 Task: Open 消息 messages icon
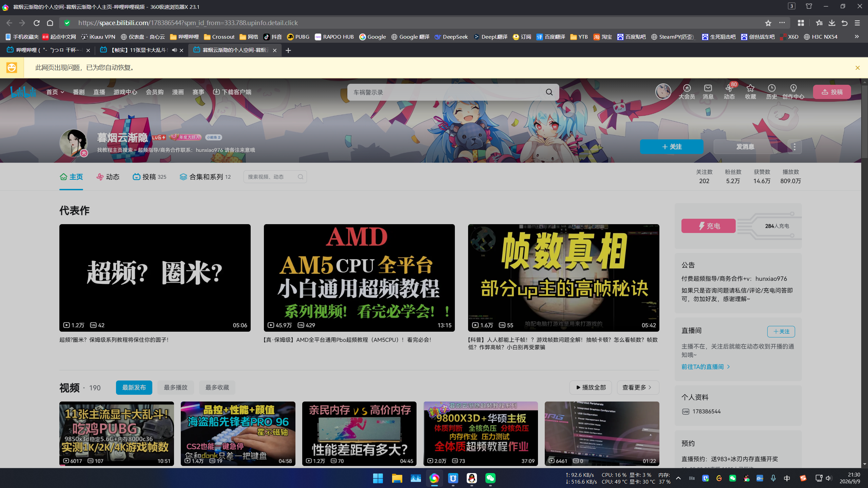[708, 92]
